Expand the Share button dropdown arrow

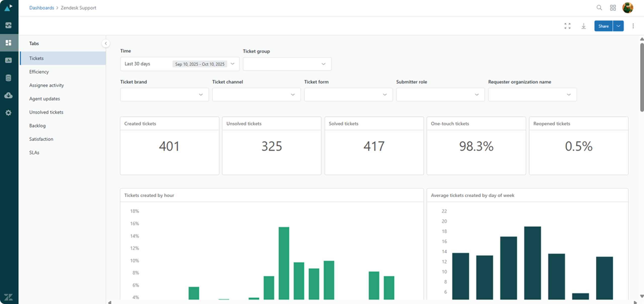click(x=618, y=26)
